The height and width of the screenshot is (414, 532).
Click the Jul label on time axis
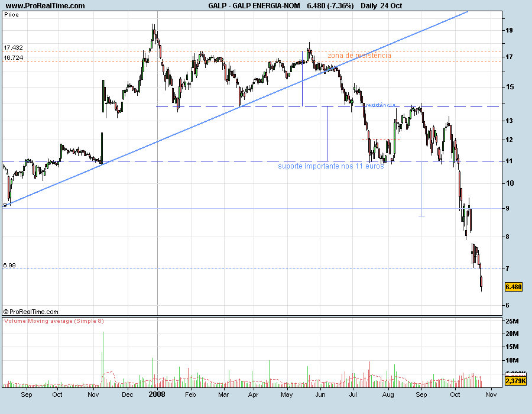point(353,394)
